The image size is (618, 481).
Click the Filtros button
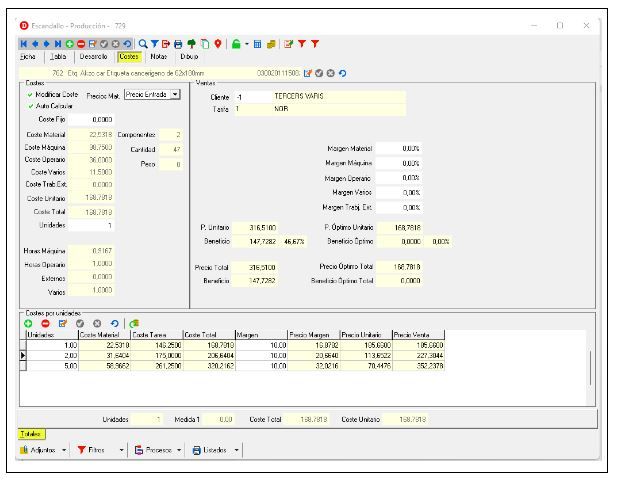[x=91, y=450]
